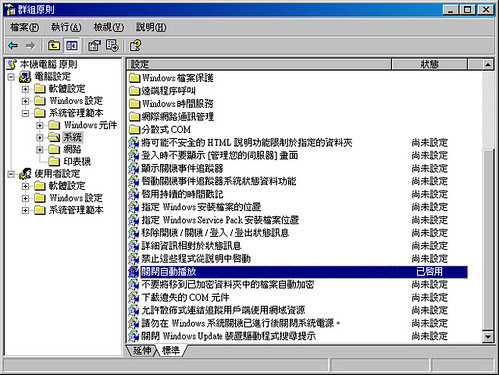The height and width of the screenshot is (375, 499).
Task: Open the 檔案(F) menu
Action: click(24, 27)
